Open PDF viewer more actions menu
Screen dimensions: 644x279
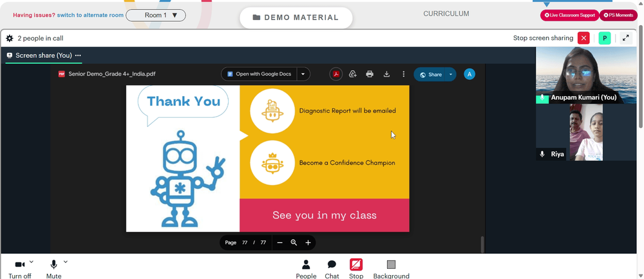(x=403, y=74)
